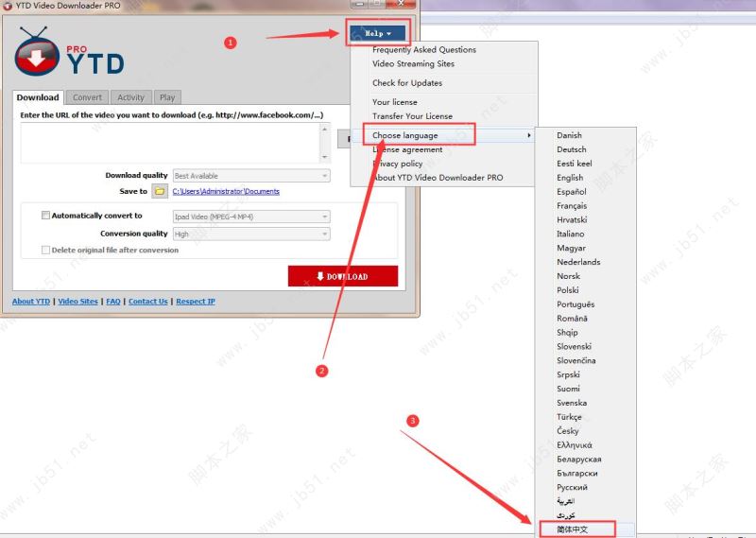Toggle Delete original file after conversion

point(45,250)
